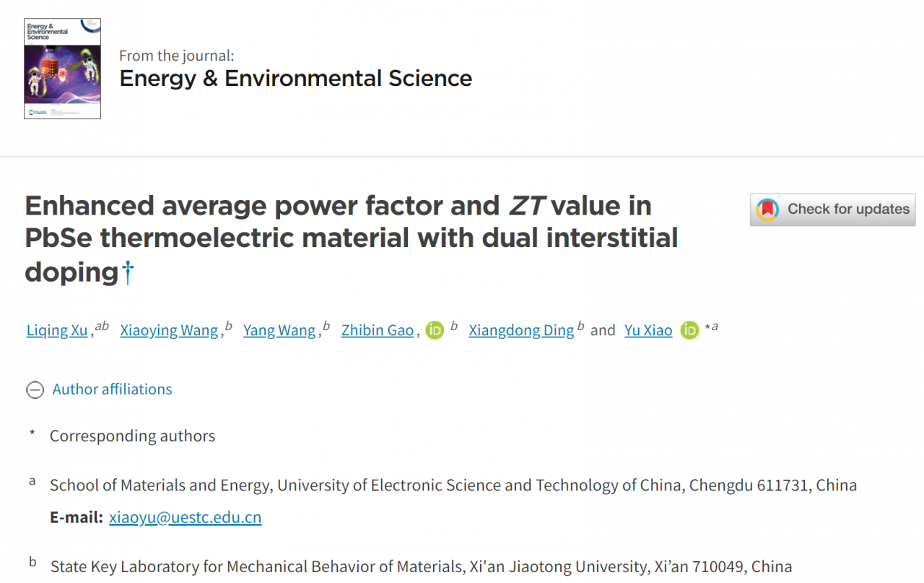924x583 pixels.
Task: Click the Yang Wang author link
Action: [x=279, y=331]
